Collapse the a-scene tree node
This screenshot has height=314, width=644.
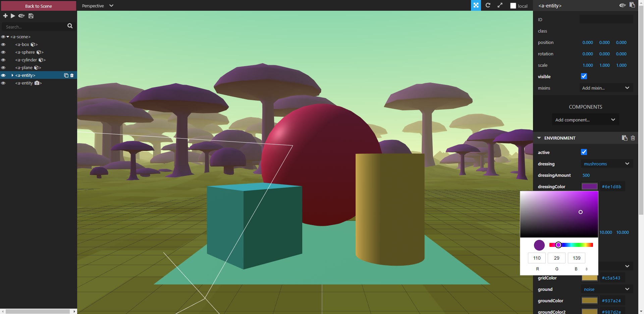pos(8,37)
